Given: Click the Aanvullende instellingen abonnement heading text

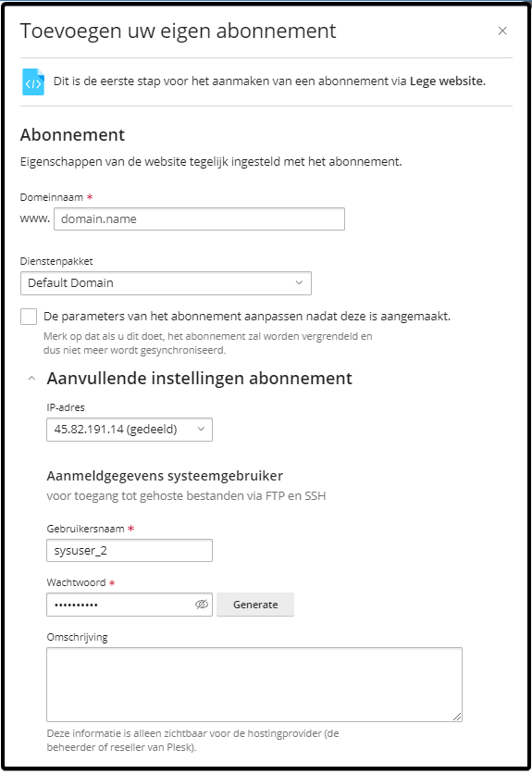Looking at the screenshot, I should pos(199,379).
